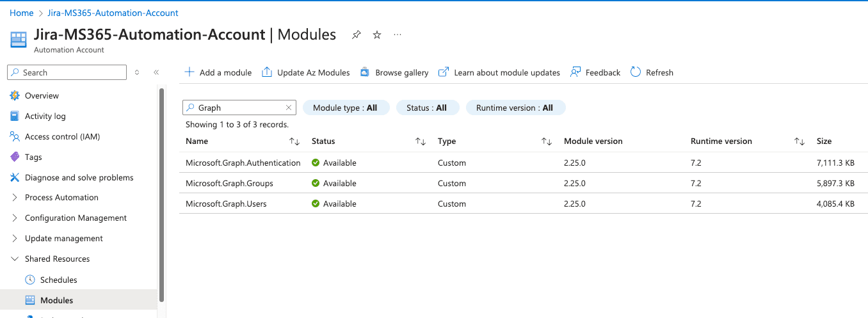Click the Refresh button
Image resolution: width=868 pixels, height=318 pixels.
652,72
